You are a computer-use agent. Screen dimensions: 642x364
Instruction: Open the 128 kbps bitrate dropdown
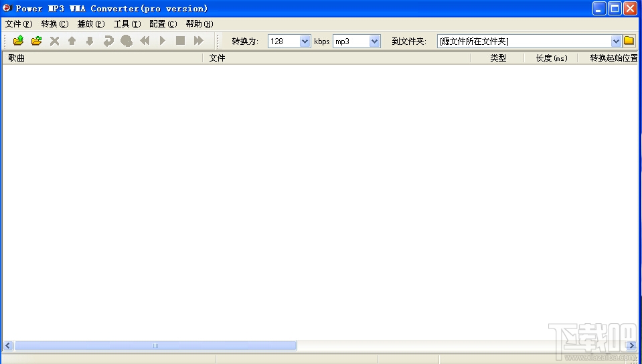pos(305,41)
